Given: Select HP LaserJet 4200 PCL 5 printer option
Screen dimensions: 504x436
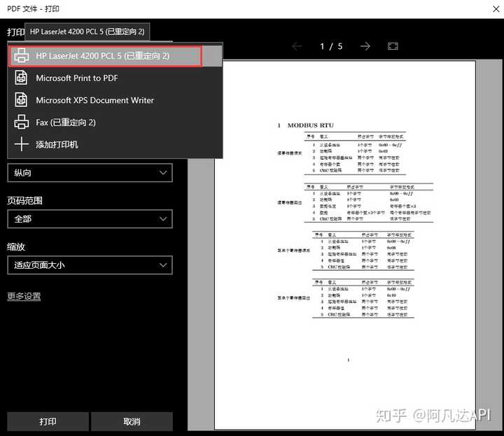Looking at the screenshot, I should tap(115, 56).
